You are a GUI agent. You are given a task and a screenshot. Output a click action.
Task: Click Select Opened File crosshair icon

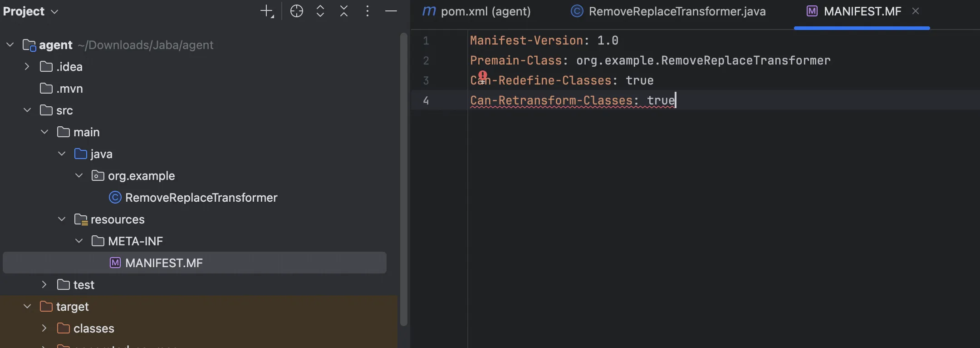[x=296, y=11]
